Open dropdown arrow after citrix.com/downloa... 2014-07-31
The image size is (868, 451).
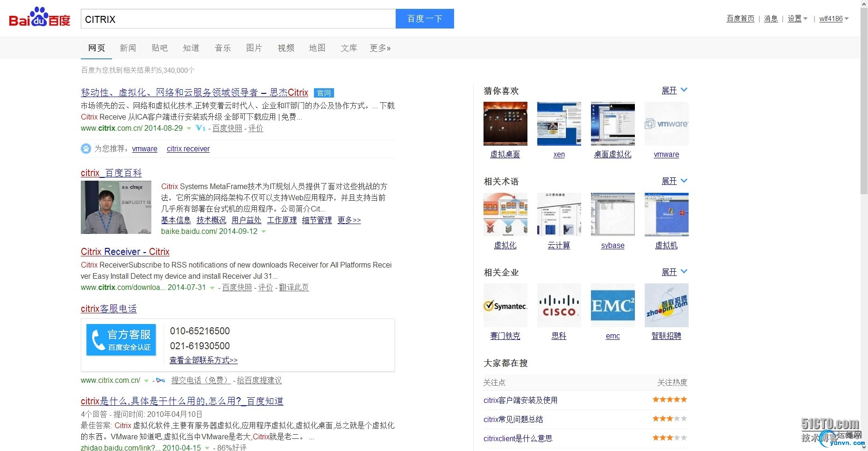212,288
